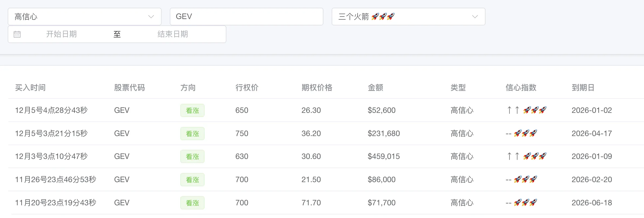Click the 金额 column header
The width and height of the screenshot is (644, 218).
tap(375, 88)
